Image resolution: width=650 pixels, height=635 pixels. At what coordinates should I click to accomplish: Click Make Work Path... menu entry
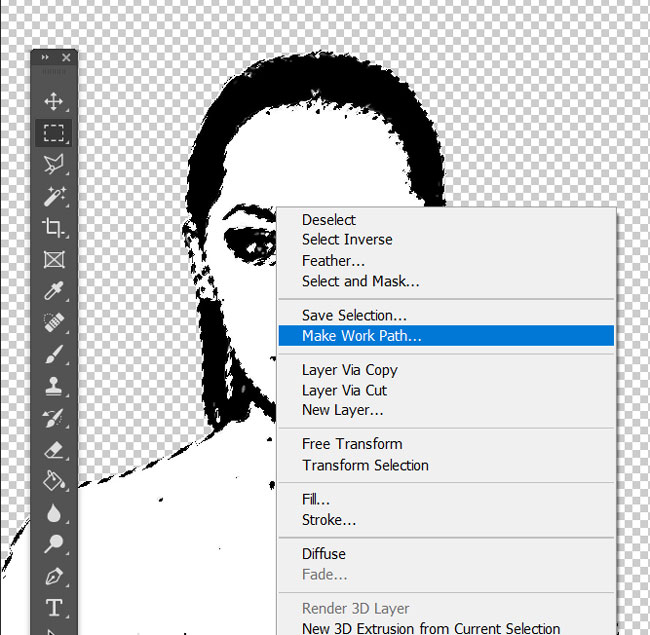point(446,336)
